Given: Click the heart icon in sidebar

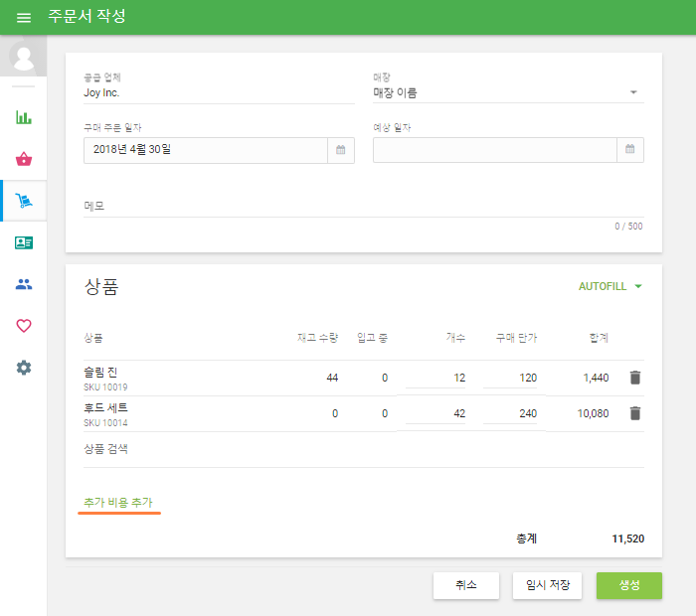Looking at the screenshot, I should [24, 326].
